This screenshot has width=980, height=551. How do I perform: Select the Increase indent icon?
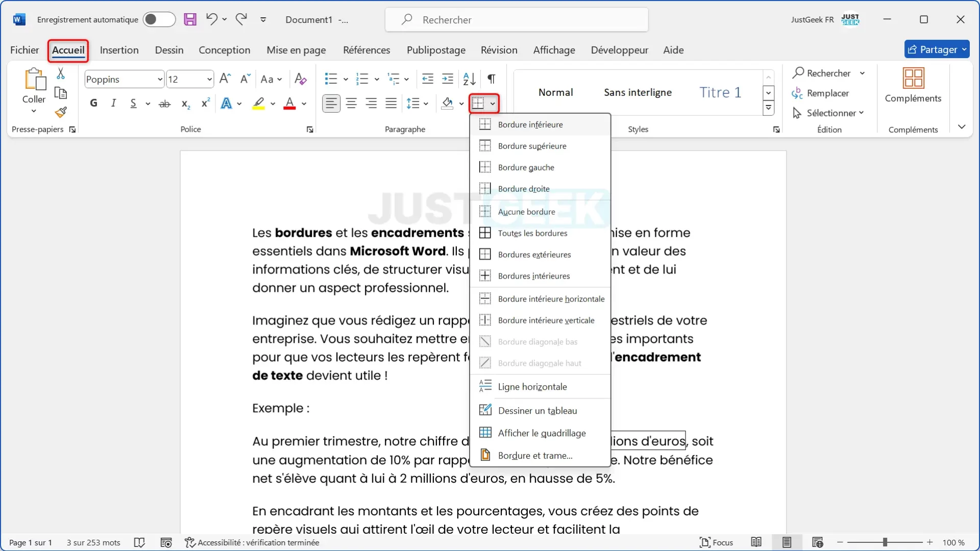pyautogui.click(x=447, y=79)
